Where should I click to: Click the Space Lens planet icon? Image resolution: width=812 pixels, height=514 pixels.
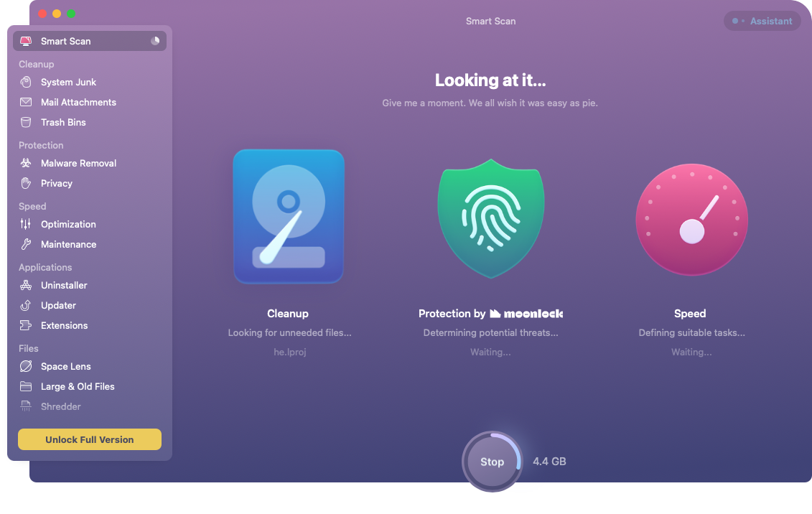click(26, 367)
